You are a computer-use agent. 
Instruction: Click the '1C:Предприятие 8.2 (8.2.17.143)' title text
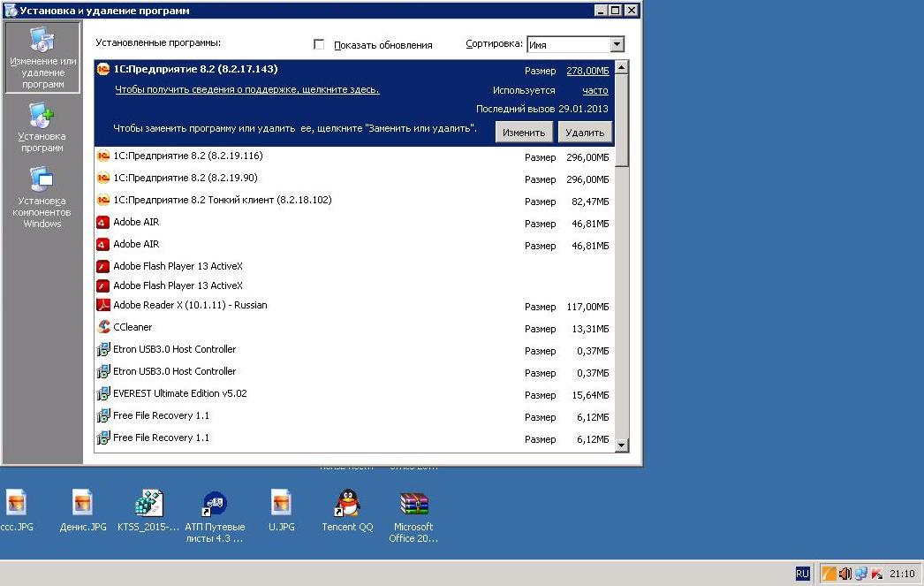coord(195,69)
